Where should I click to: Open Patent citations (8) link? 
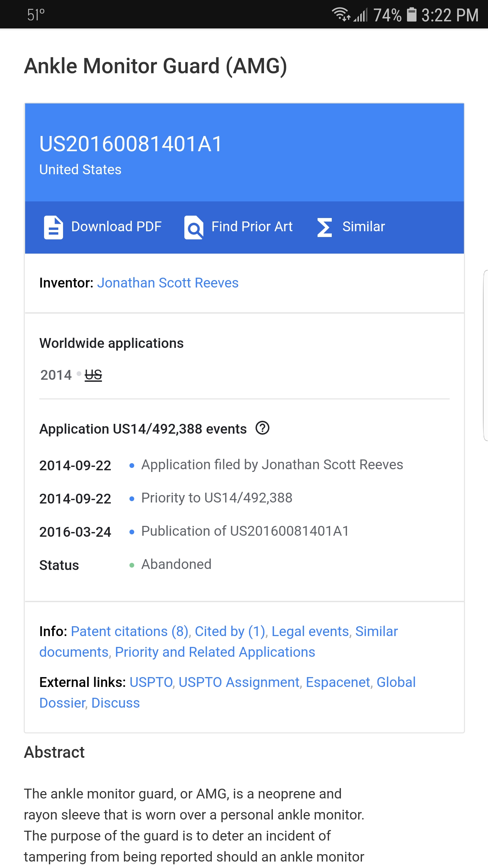click(130, 631)
